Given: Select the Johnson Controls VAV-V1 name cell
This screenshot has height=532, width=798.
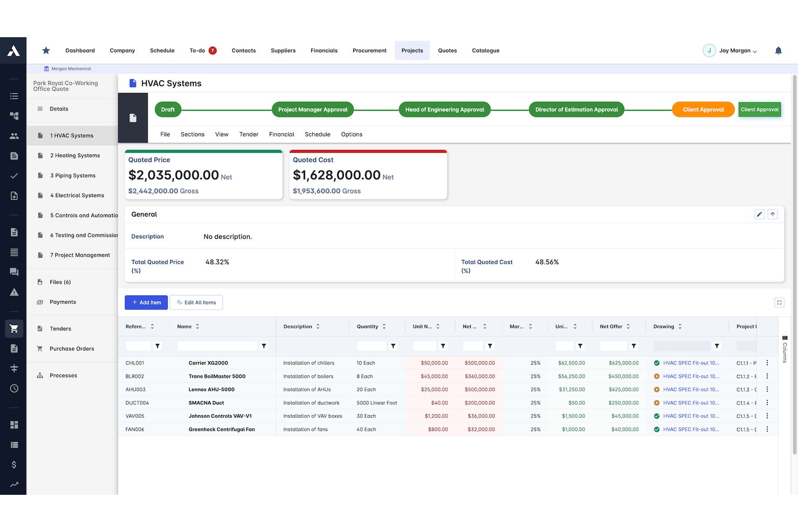Looking at the screenshot, I should (x=220, y=416).
